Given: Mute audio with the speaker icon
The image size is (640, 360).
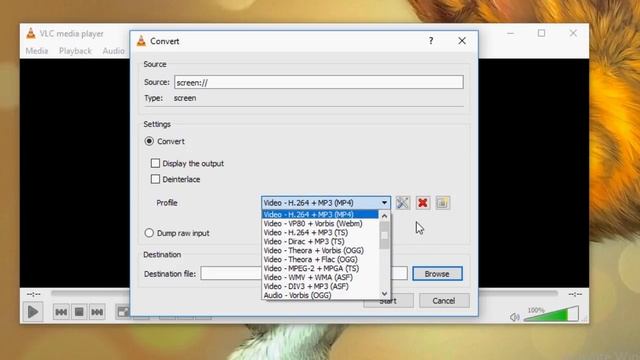Looking at the screenshot, I should tap(515, 317).
